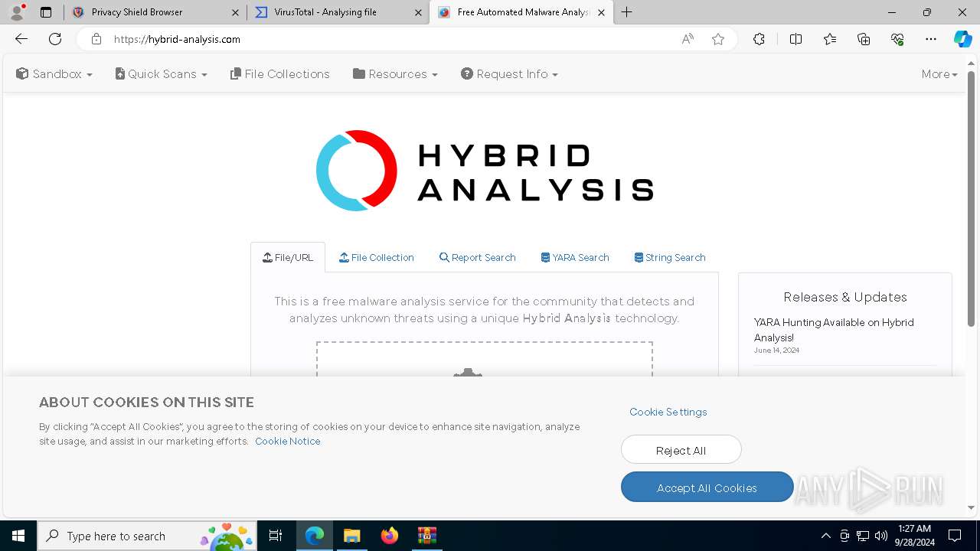Click the Hybrid Analysis logo
Image resolution: width=980 pixels, height=551 pixels.
tap(485, 171)
